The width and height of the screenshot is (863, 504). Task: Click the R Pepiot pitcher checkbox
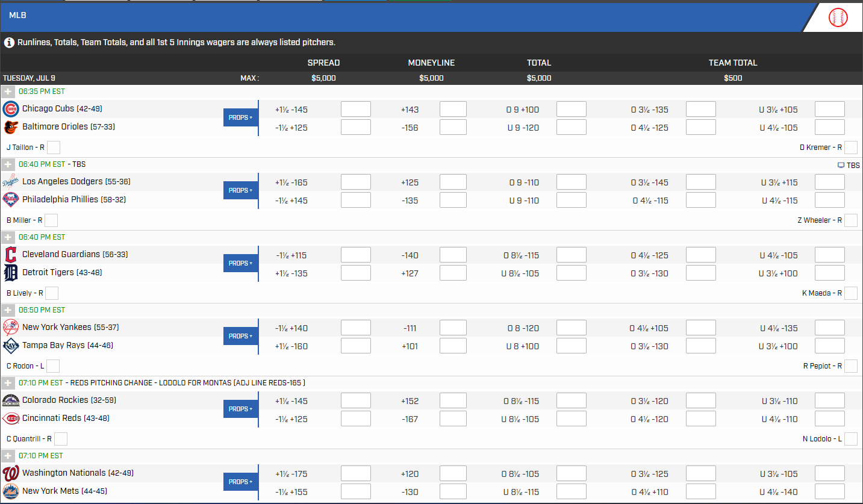(851, 366)
